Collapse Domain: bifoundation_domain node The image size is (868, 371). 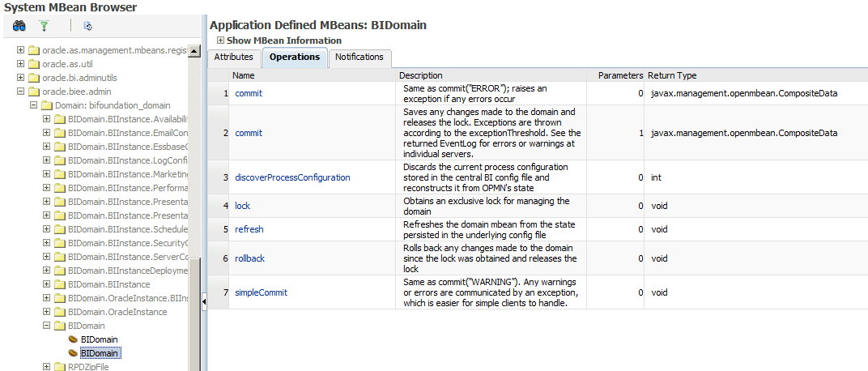point(34,105)
